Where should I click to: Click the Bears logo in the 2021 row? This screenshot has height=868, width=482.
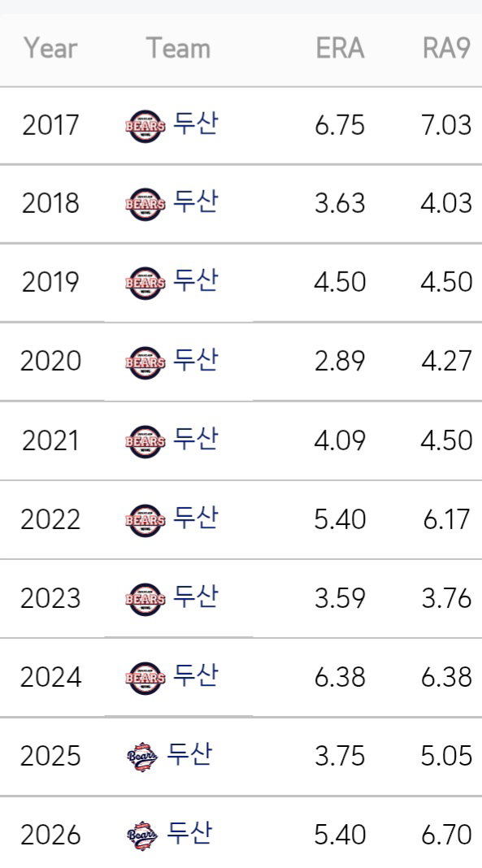pyautogui.click(x=145, y=441)
